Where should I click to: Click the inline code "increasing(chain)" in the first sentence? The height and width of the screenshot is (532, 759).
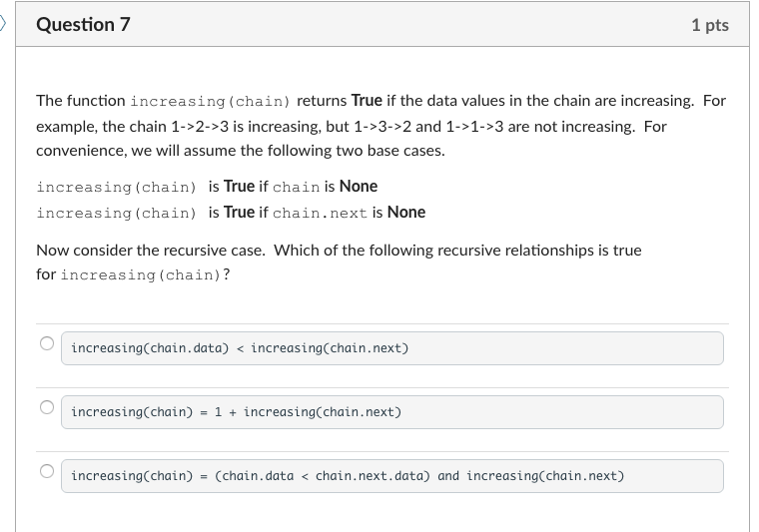(210, 101)
